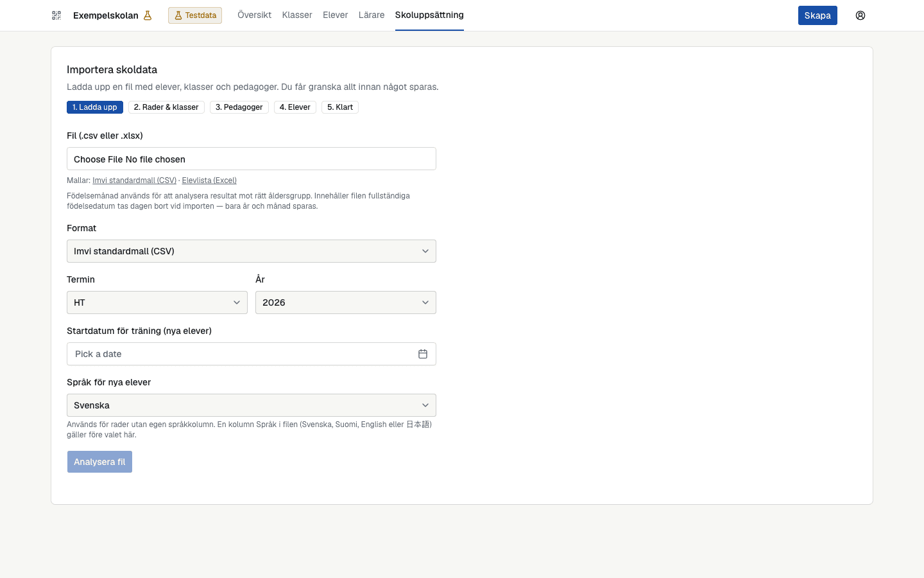Select step 1. Ladda upp
The width and height of the screenshot is (924, 578).
click(95, 107)
